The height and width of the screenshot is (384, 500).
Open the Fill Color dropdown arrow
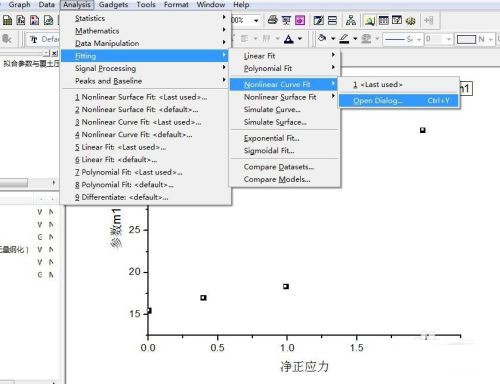[x=333, y=39]
